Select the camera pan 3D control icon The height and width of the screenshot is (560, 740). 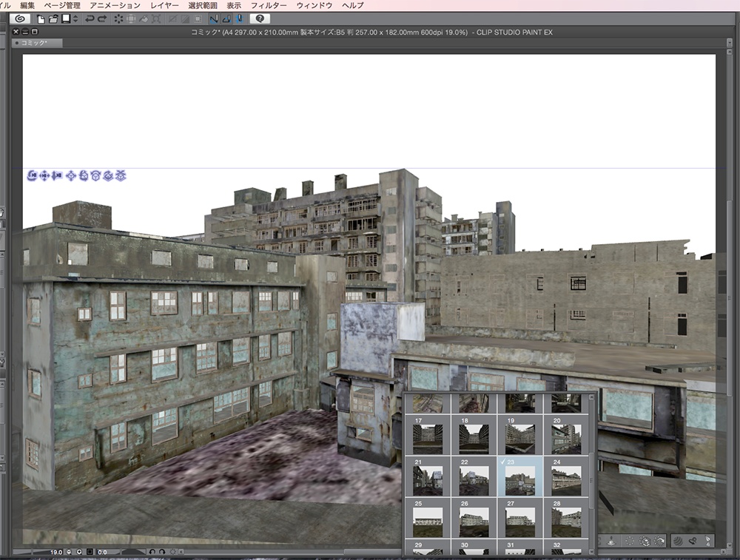[x=44, y=175]
